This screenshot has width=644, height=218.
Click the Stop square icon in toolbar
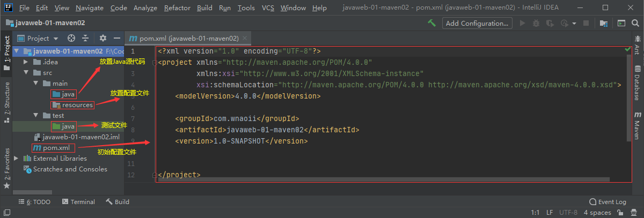(586, 23)
